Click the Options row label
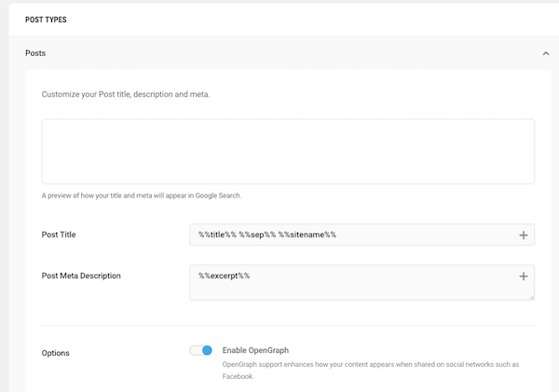 (58, 353)
